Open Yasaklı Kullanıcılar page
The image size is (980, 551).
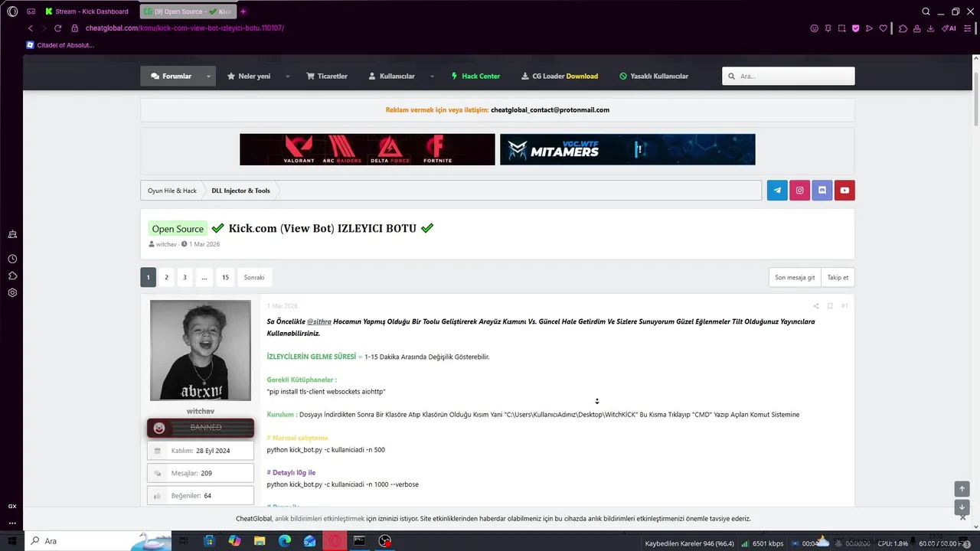click(x=654, y=77)
